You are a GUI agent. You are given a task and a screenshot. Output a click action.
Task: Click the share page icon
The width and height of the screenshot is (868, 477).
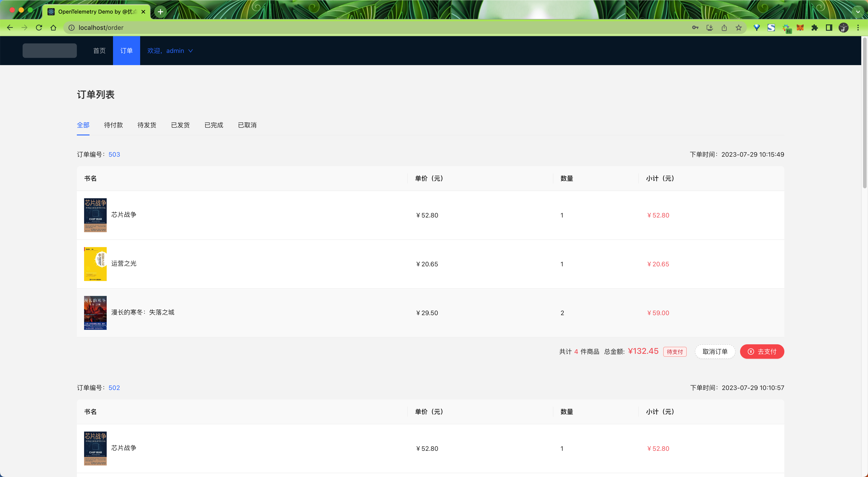(724, 28)
